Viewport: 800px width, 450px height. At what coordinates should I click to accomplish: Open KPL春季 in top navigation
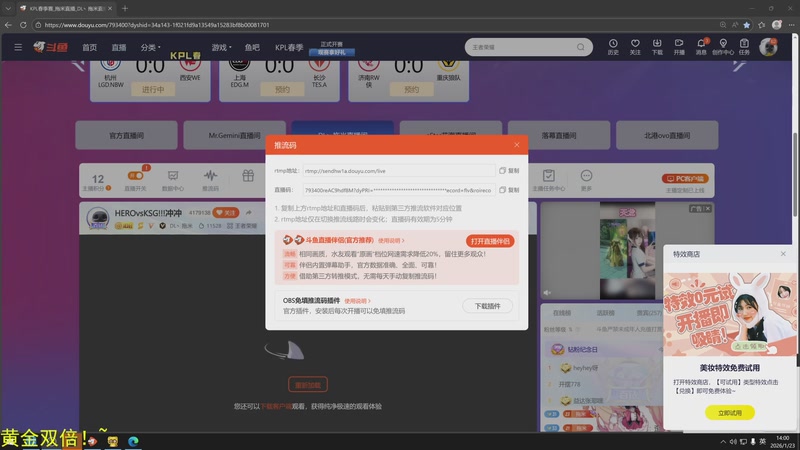click(289, 47)
